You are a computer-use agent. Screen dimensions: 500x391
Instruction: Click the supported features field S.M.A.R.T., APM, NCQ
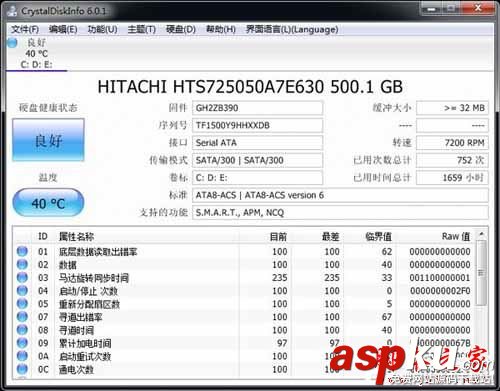(340, 212)
